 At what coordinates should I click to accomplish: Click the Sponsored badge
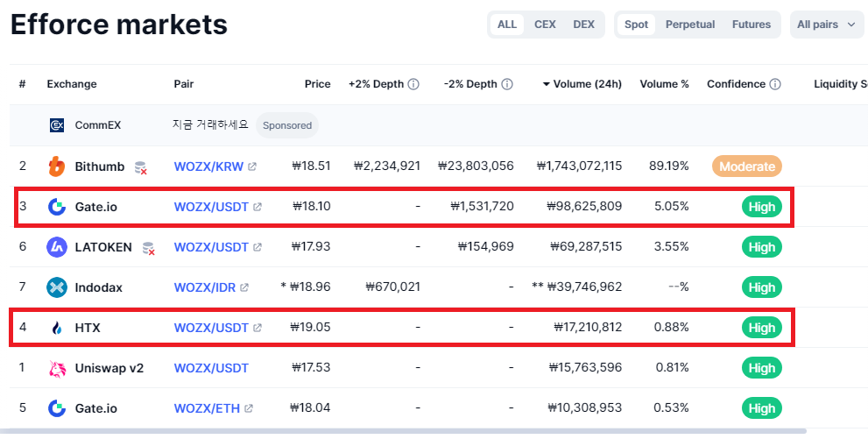pos(287,125)
